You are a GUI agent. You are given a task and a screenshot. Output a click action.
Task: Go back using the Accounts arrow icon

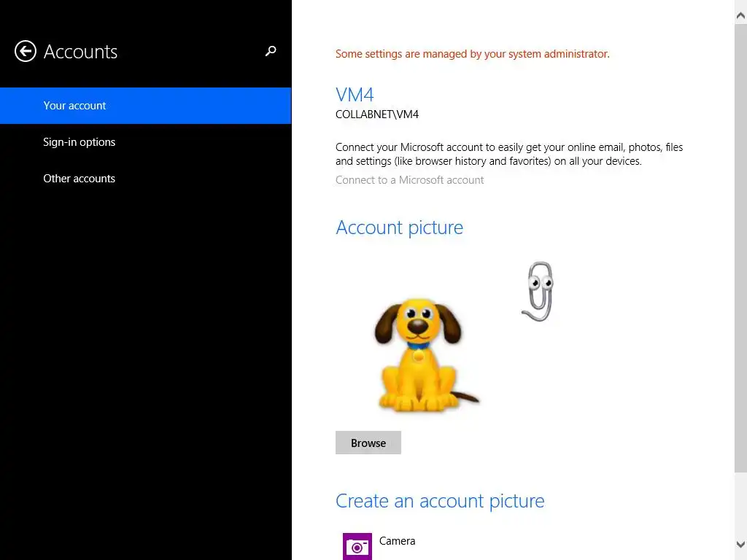click(26, 52)
